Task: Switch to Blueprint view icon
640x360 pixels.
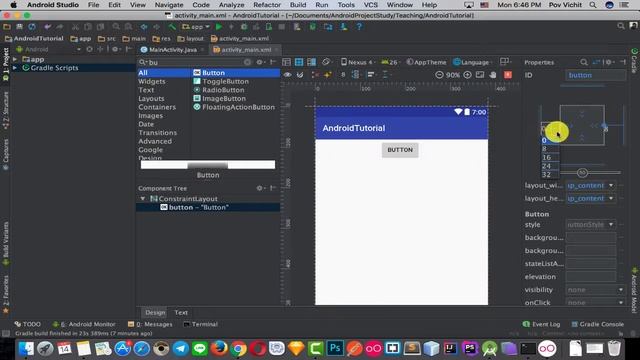Action: click(299, 62)
